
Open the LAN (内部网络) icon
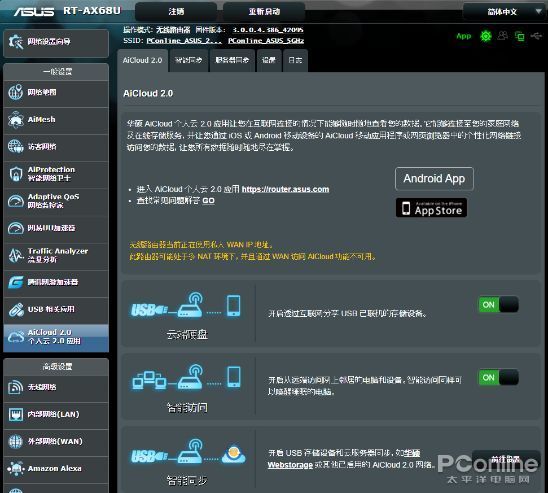pos(15,414)
